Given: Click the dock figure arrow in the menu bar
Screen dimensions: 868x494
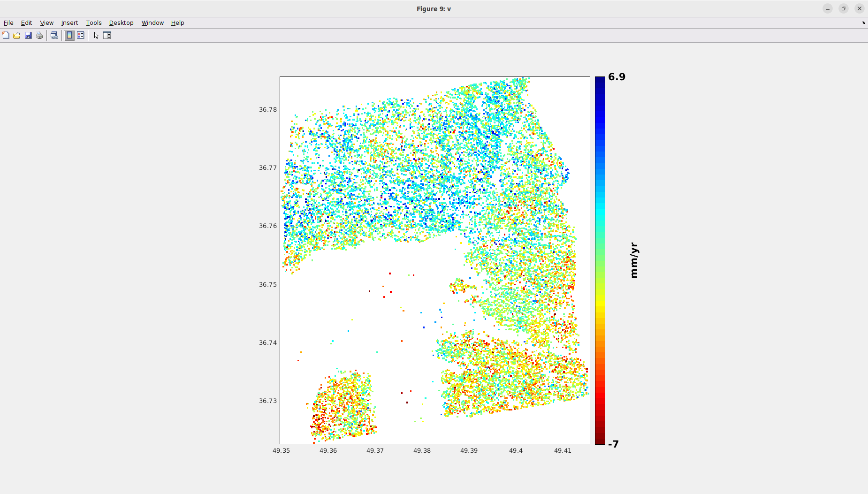Looking at the screenshot, I should [x=863, y=23].
